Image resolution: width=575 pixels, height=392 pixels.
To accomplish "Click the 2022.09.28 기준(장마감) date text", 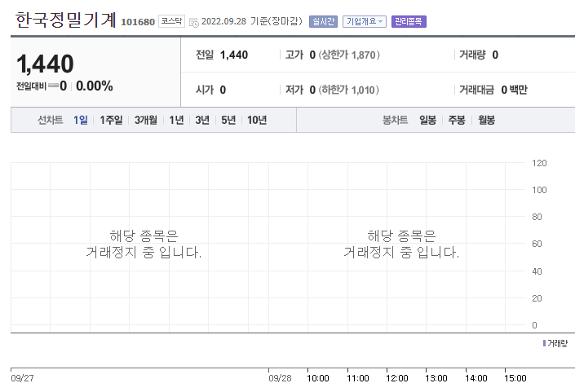I will pyautogui.click(x=251, y=21).
